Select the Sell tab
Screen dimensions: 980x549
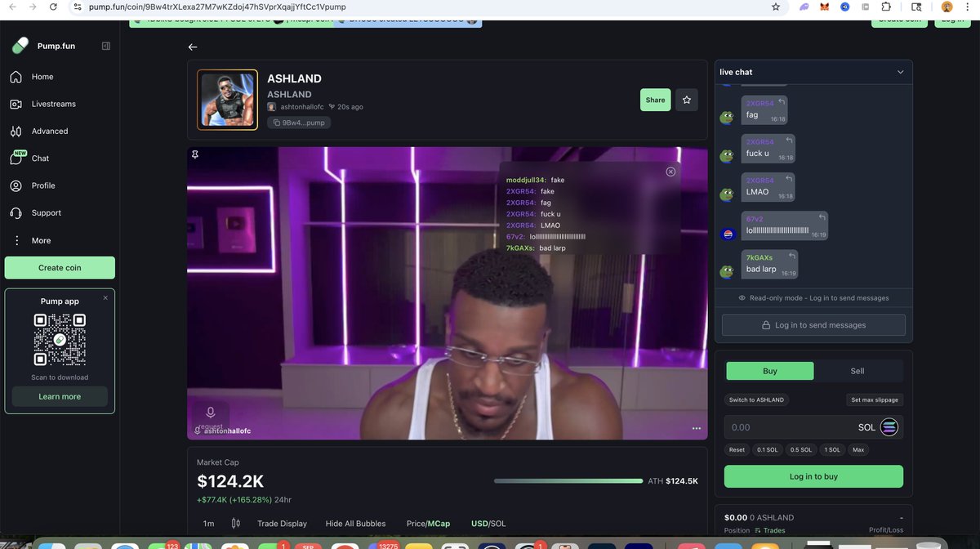(x=857, y=371)
